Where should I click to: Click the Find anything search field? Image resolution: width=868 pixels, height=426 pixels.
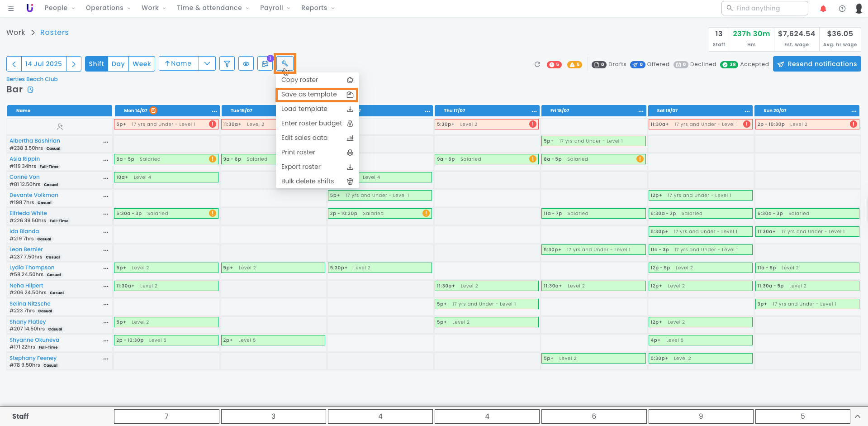point(764,8)
